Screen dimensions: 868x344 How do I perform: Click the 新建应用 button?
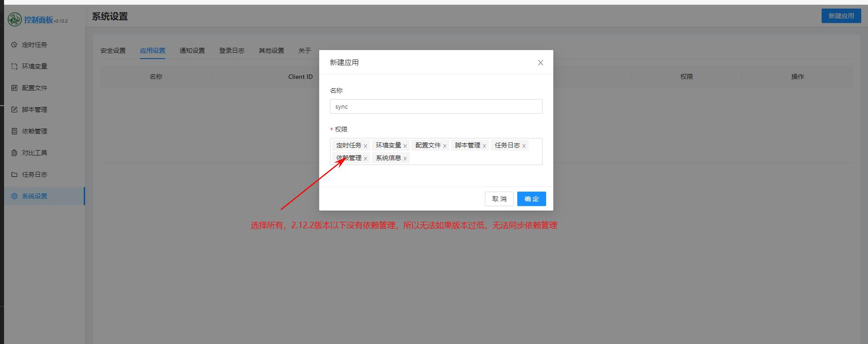(x=841, y=16)
